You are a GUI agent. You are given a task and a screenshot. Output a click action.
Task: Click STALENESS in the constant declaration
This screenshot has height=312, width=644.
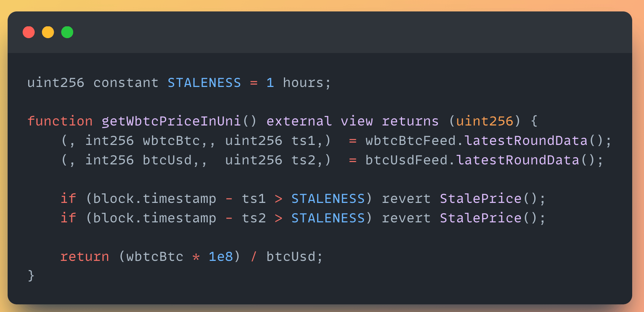204,83
